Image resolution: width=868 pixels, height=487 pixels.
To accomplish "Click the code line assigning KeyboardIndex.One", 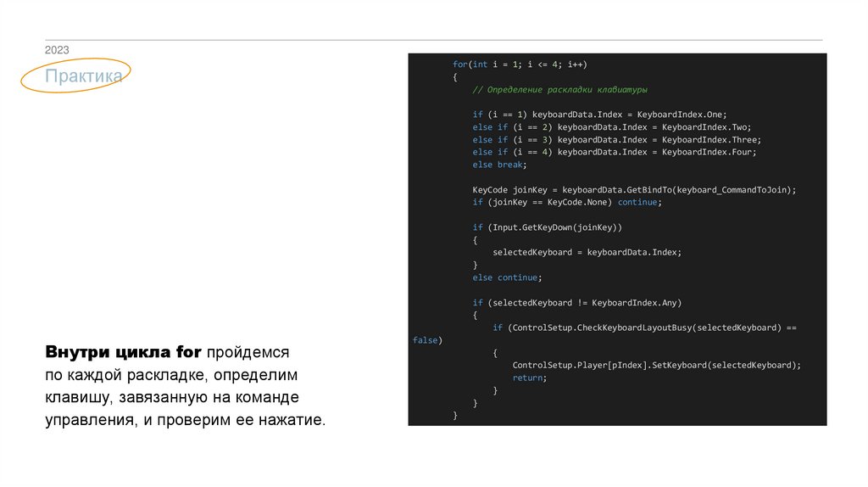I will 599,115.
